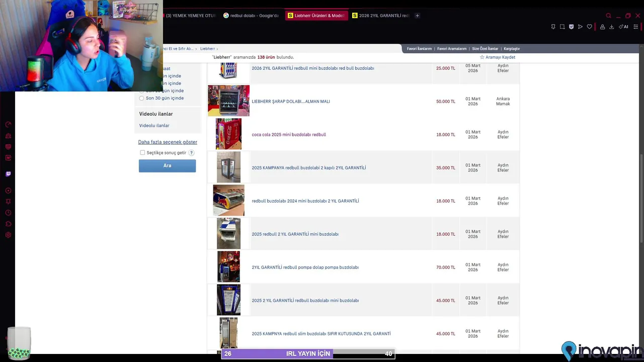The image size is (644, 362).
Task: Open GX Control speedometer in sidebar
Action: tap(8, 124)
